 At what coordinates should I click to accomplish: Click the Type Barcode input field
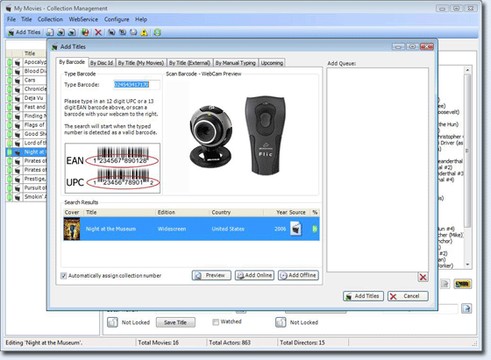click(x=136, y=85)
